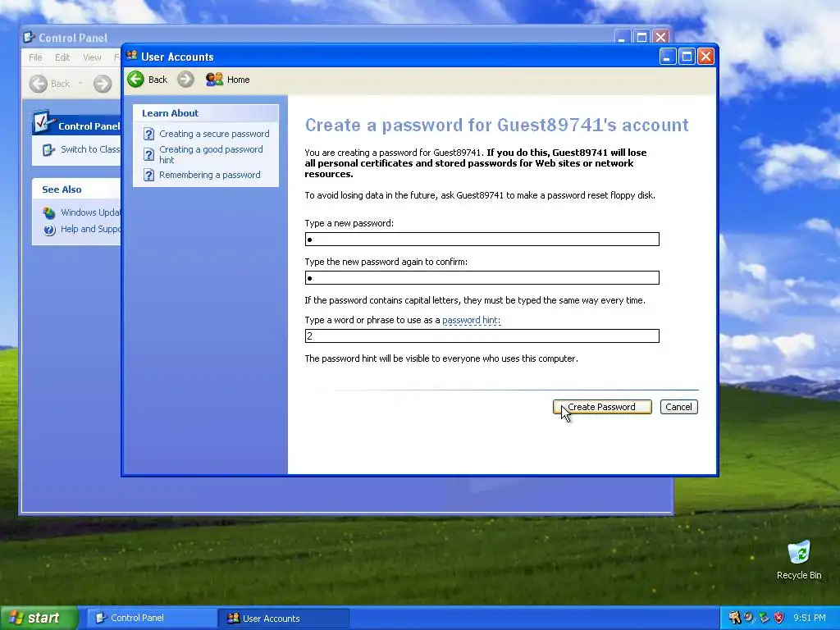Click help icon beside Remembering a password
Screen dimensions: 840x630
[x=149, y=176]
